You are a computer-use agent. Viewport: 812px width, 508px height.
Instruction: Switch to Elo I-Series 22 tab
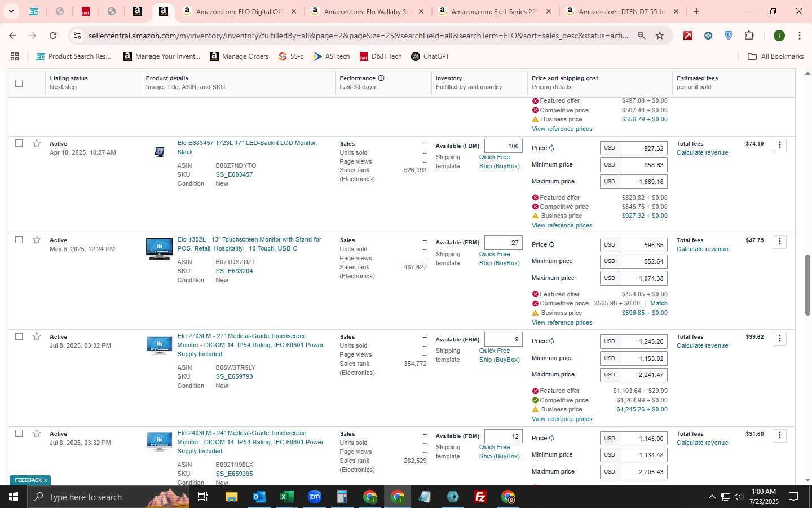[496, 11]
